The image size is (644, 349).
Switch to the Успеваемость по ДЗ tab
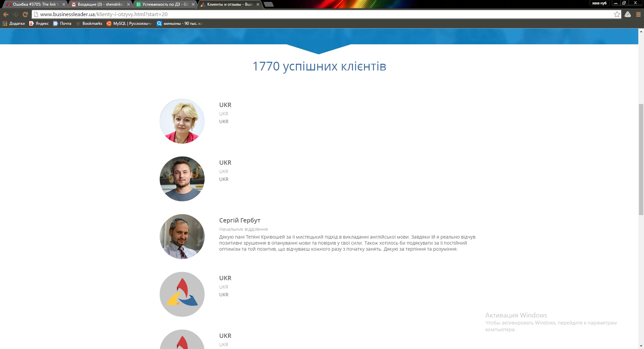[164, 4]
